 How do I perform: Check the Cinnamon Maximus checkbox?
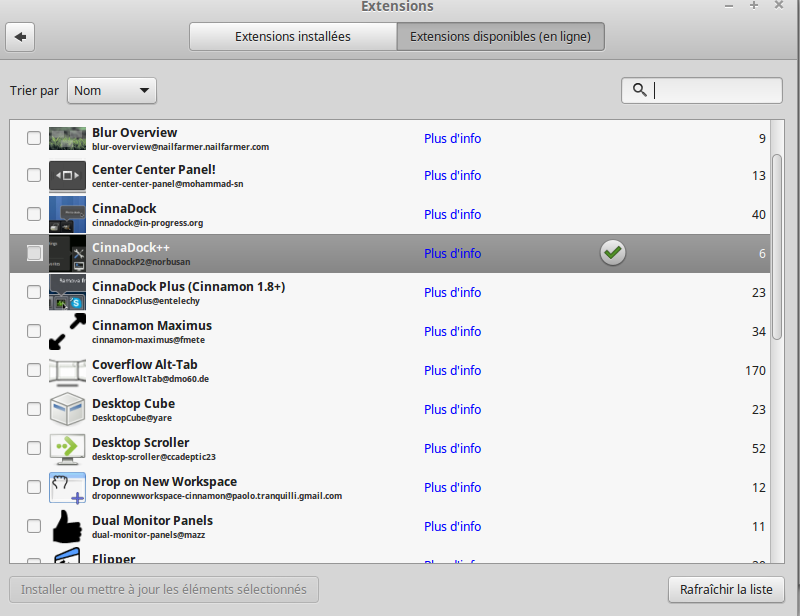tap(34, 331)
